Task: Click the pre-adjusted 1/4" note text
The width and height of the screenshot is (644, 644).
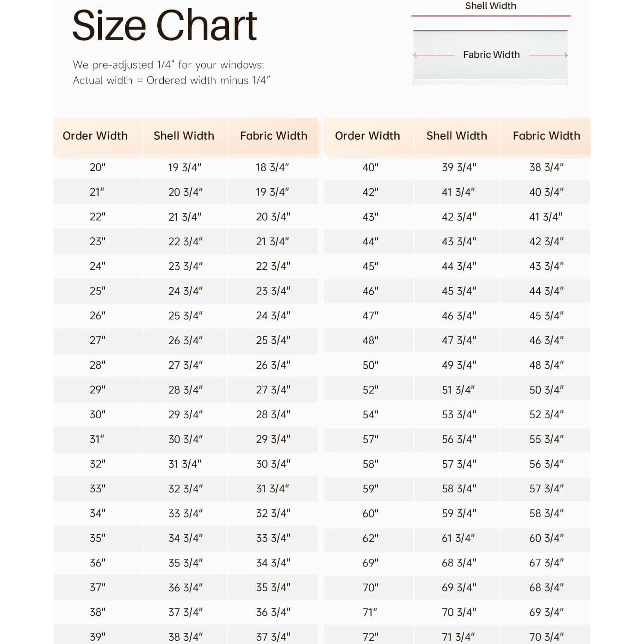Action: [168, 65]
